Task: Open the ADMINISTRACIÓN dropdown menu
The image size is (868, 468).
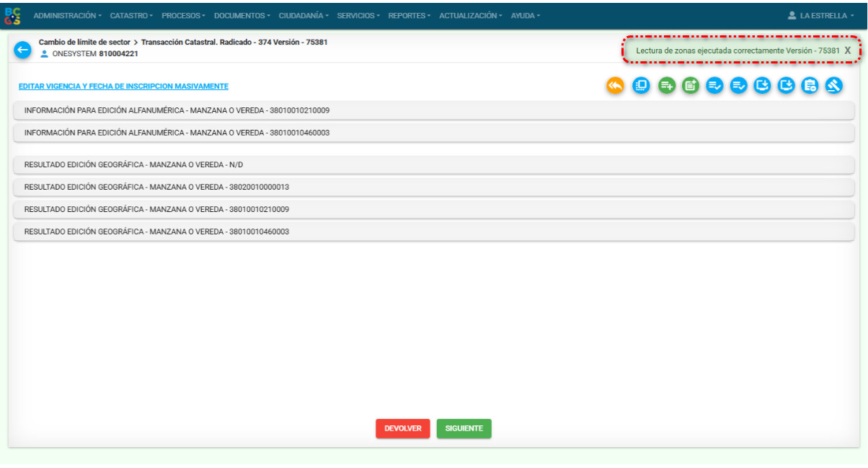Action: click(x=67, y=16)
